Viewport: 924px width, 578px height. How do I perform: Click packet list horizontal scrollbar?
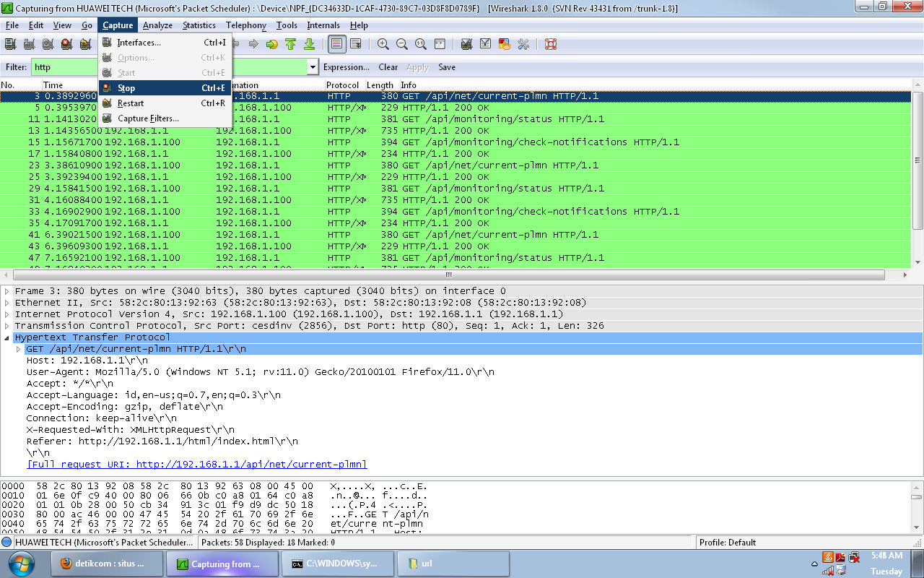point(448,275)
